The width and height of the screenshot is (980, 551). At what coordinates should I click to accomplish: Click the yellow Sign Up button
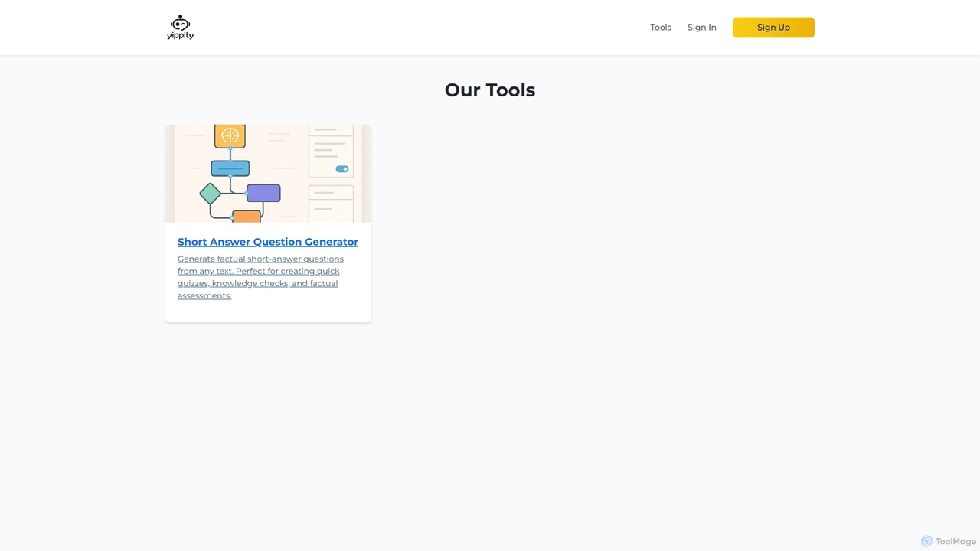[x=773, y=28]
